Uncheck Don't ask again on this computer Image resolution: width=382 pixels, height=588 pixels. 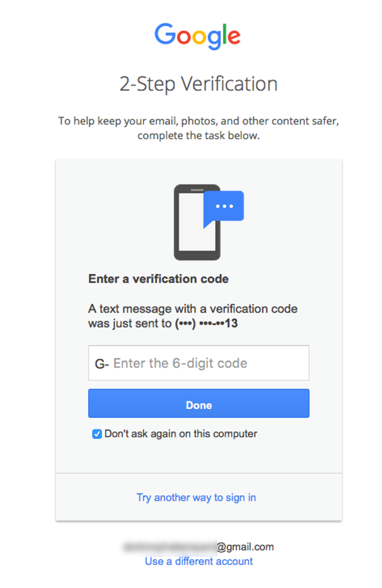coord(96,434)
